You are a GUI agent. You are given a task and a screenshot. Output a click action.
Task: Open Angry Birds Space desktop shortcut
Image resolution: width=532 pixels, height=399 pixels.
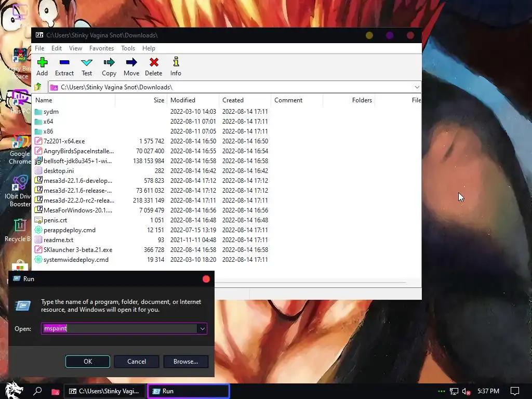(x=18, y=64)
